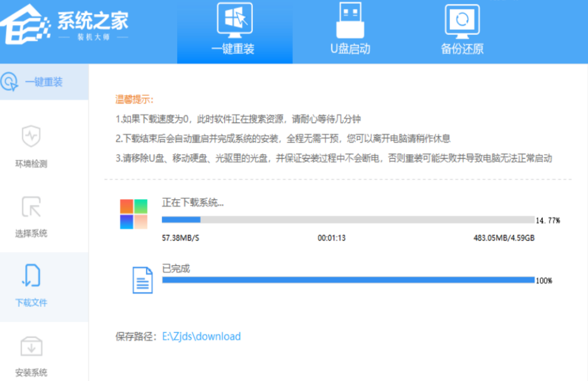Click the 温馨提示 heading
The width and height of the screenshot is (588, 381).
[x=134, y=99]
